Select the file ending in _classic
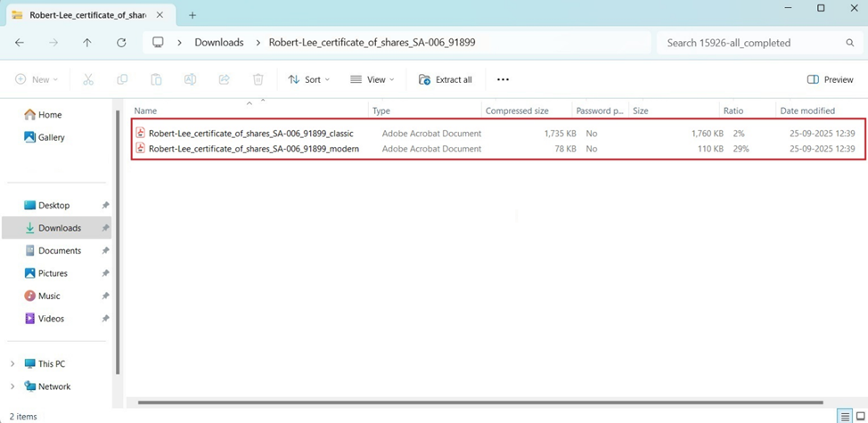 pyautogui.click(x=250, y=134)
